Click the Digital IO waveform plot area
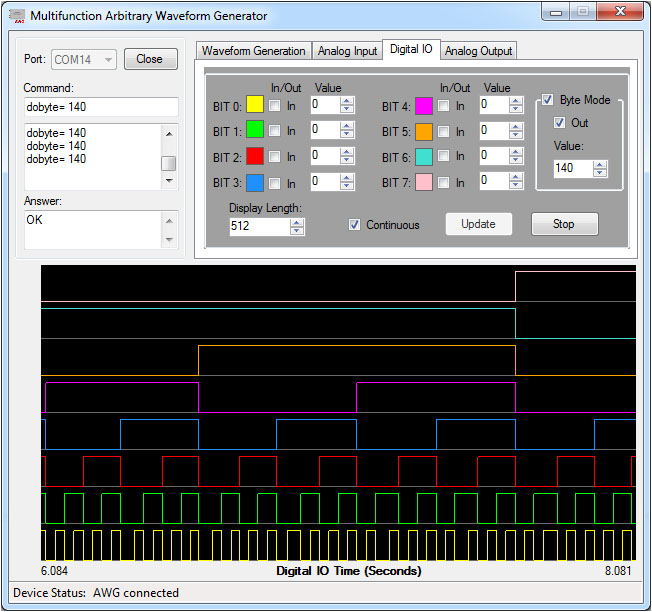Image resolution: width=652 pixels, height=612 pixels. 338,413
